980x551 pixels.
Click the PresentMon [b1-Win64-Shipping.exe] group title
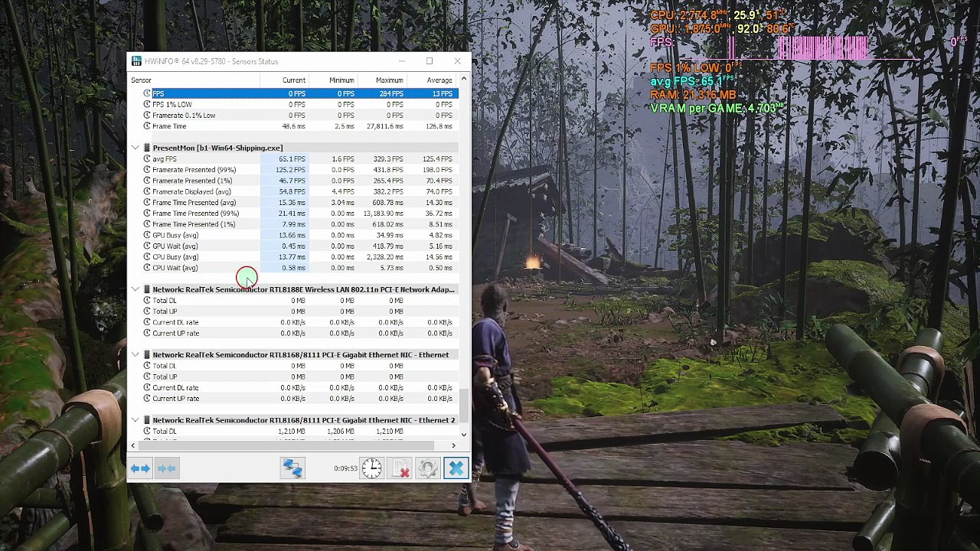pyautogui.click(x=217, y=148)
